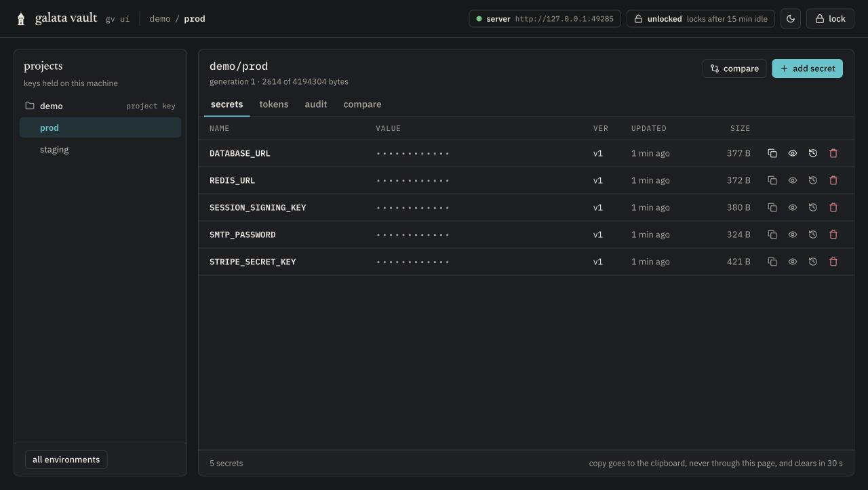Click the NAME column header
Viewport: 868px width, 490px height.
point(220,128)
